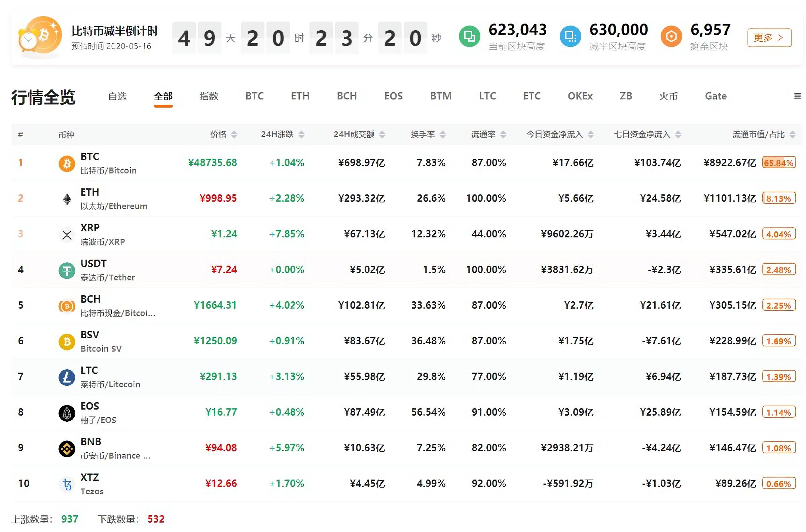Sort the table by 24H成交额 column
The height and width of the screenshot is (532, 806).
[x=382, y=135]
